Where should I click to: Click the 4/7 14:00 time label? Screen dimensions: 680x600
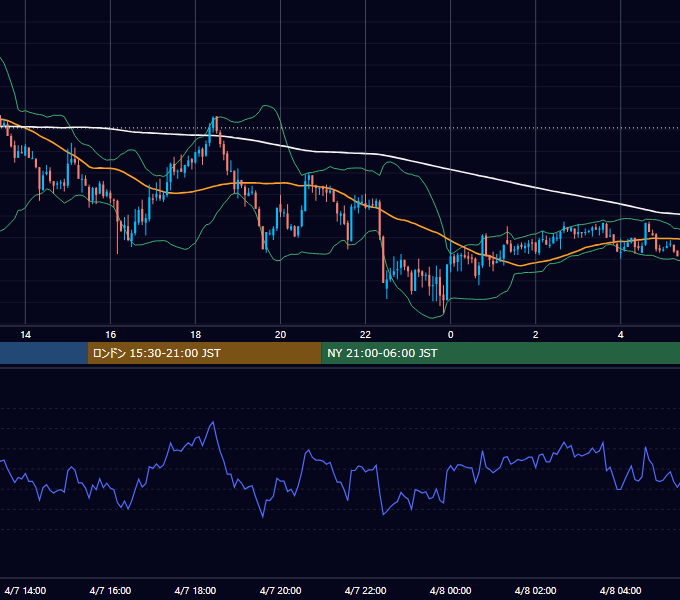(26, 590)
